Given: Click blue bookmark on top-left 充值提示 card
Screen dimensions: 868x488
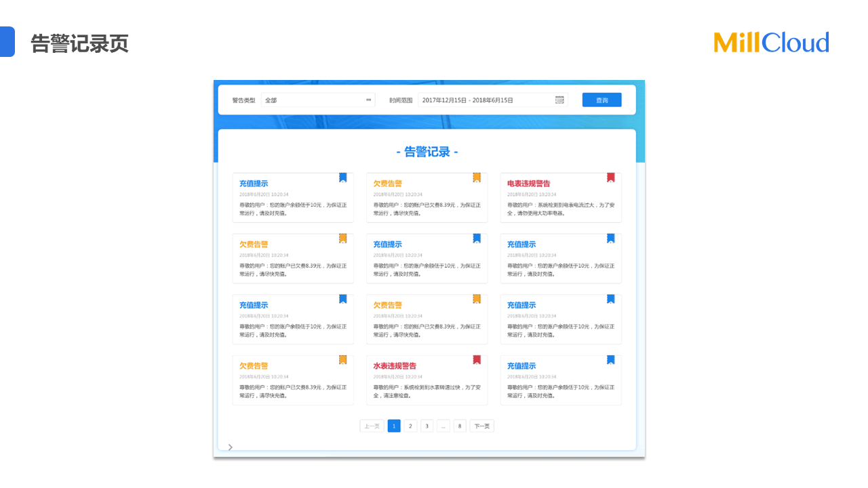Looking at the screenshot, I should [342, 178].
